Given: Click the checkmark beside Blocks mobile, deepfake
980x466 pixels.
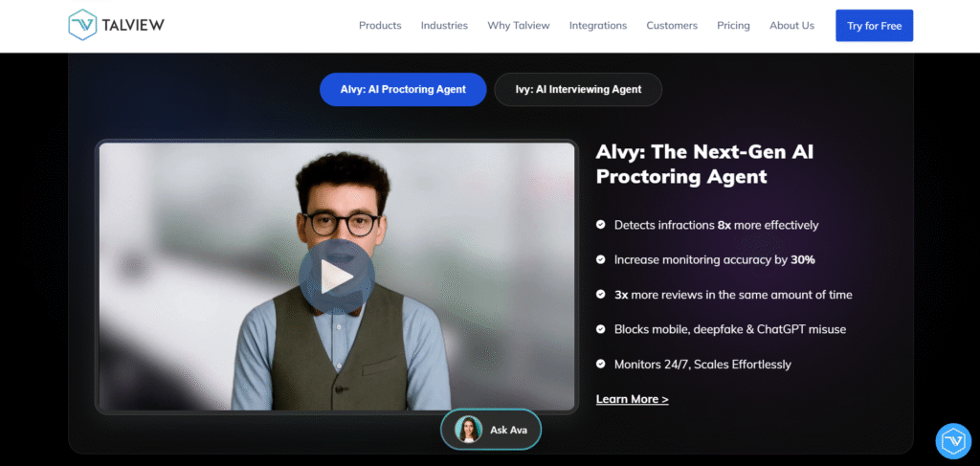Looking at the screenshot, I should (x=601, y=328).
